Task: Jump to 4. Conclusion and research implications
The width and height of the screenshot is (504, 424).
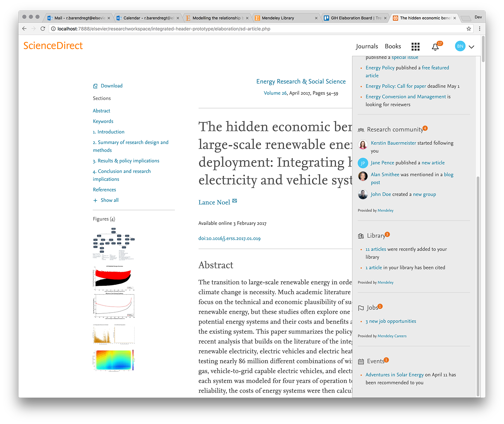Action: [x=122, y=175]
